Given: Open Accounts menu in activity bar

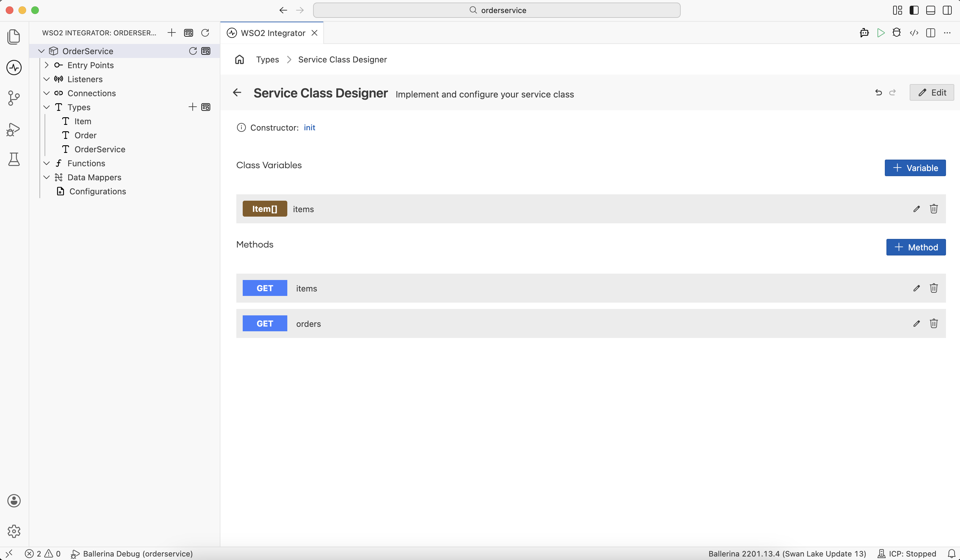Looking at the screenshot, I should [14, 500].
